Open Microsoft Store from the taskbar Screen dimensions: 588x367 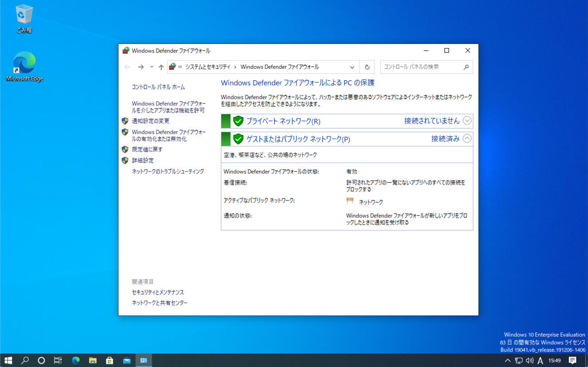110,361
